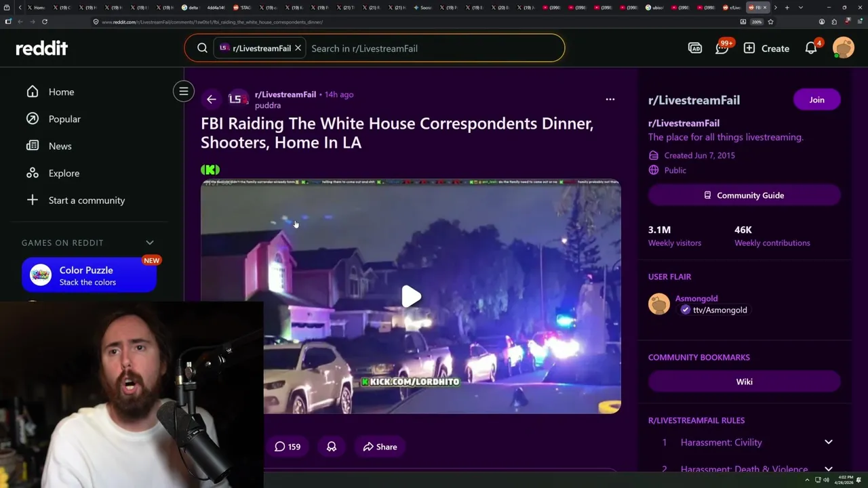Go to Home in the sidebar
The image size is (868, 488).
coord(61,91)
